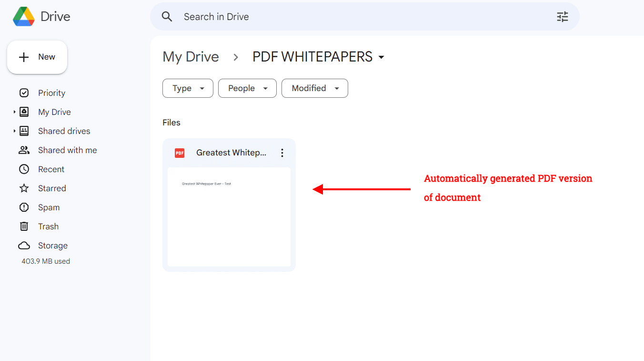Open the Type filter dropdown
644x361 pixels.
click(x=188, y=88)
